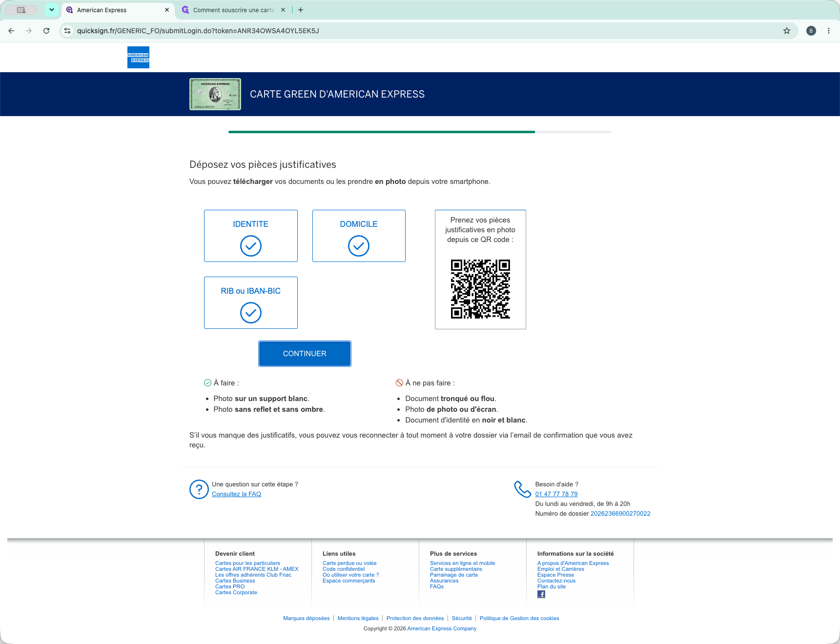Click the QR code image
840x644 pixels.
tap(480, 289)
